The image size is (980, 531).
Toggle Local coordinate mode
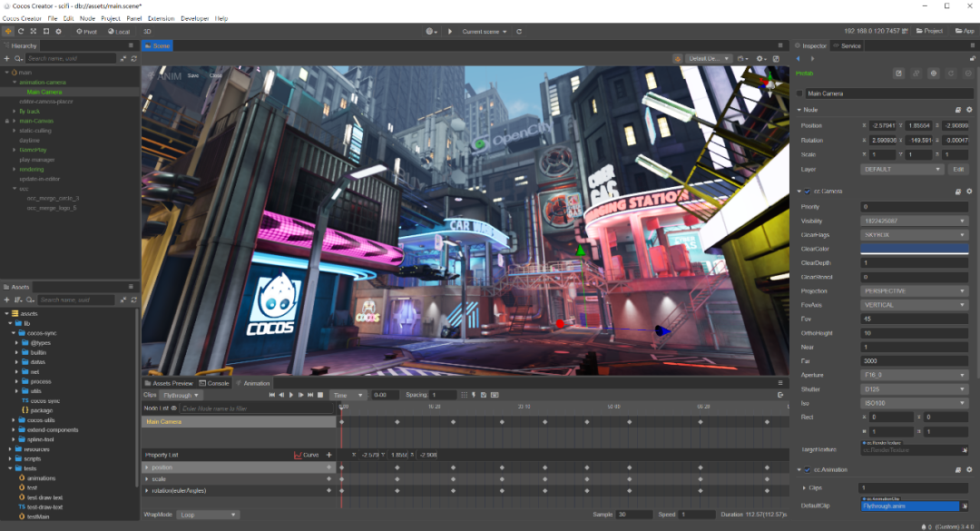click(x=119, y=31)
